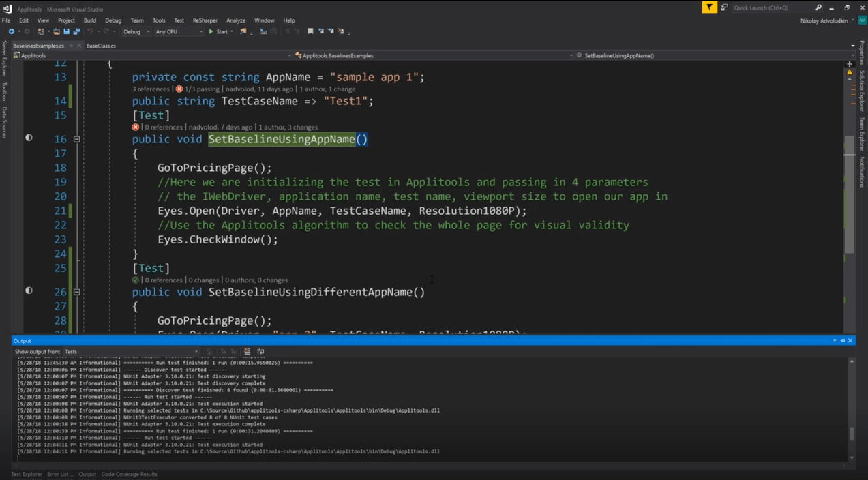Click the Redo toolbar icon
The width and height of the screenshot is (868, 480).
pyautogui.click(x=106, y=31)
